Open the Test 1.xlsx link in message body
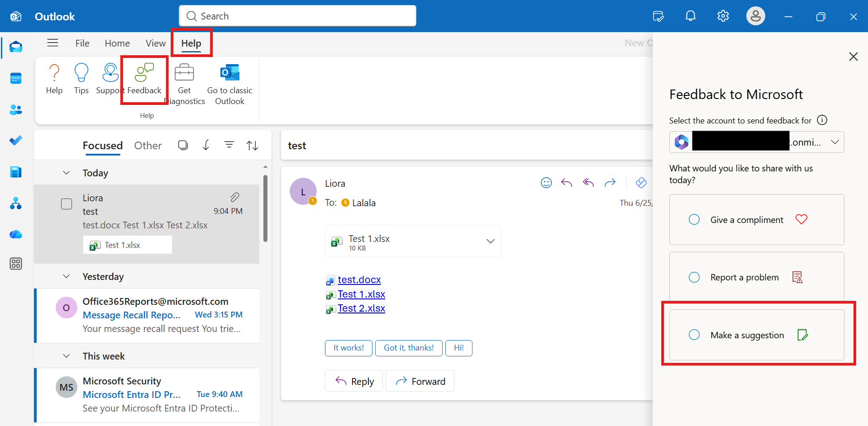 [362, 294]
